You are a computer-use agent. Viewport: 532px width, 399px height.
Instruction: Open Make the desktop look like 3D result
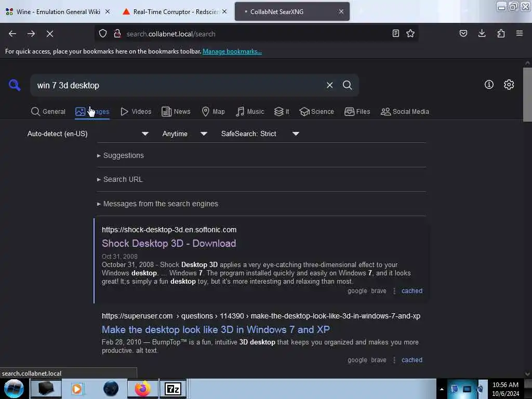216,329
